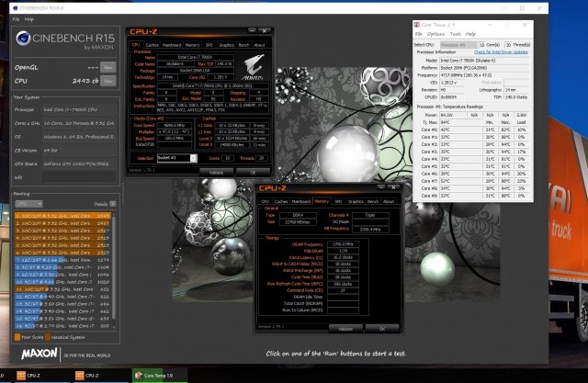Open Memory tab in CPU-Z processor window

pos(192,45)
